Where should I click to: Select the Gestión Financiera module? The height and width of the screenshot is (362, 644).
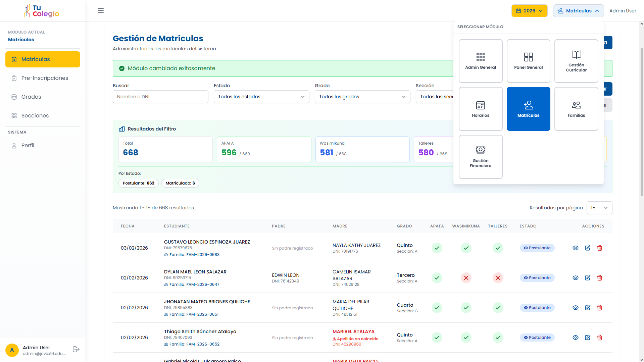[x=481, y=157]
